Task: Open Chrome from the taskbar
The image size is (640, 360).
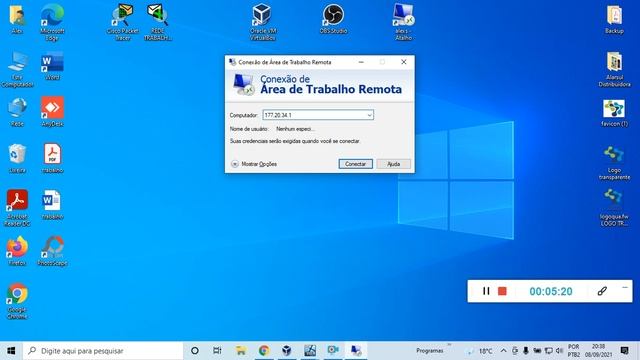Action: coord(264,350)
